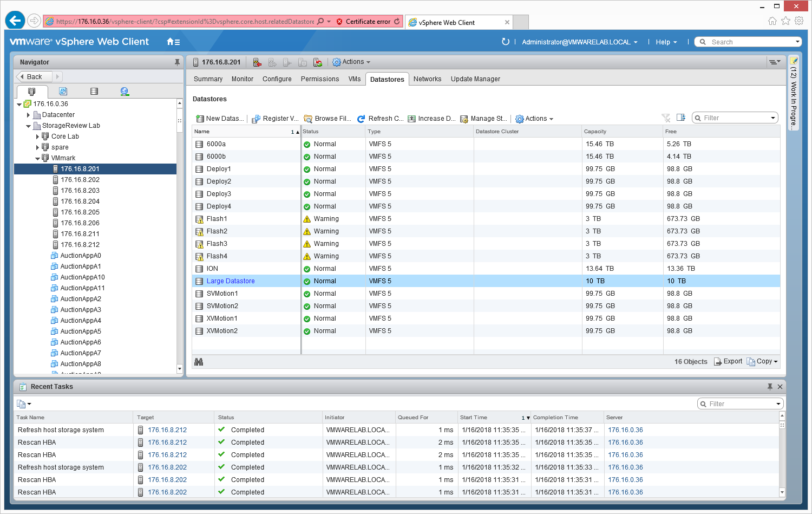
Task: Click the red-marked host toolbar icon before Actions
Action: [318, 62]
